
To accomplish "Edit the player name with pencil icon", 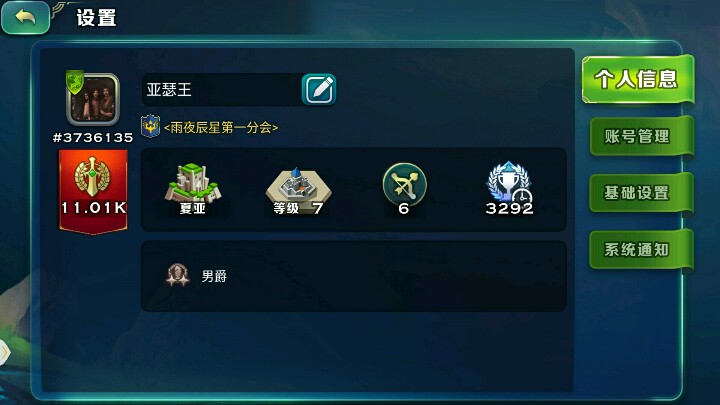I will (x=319, y=89).
